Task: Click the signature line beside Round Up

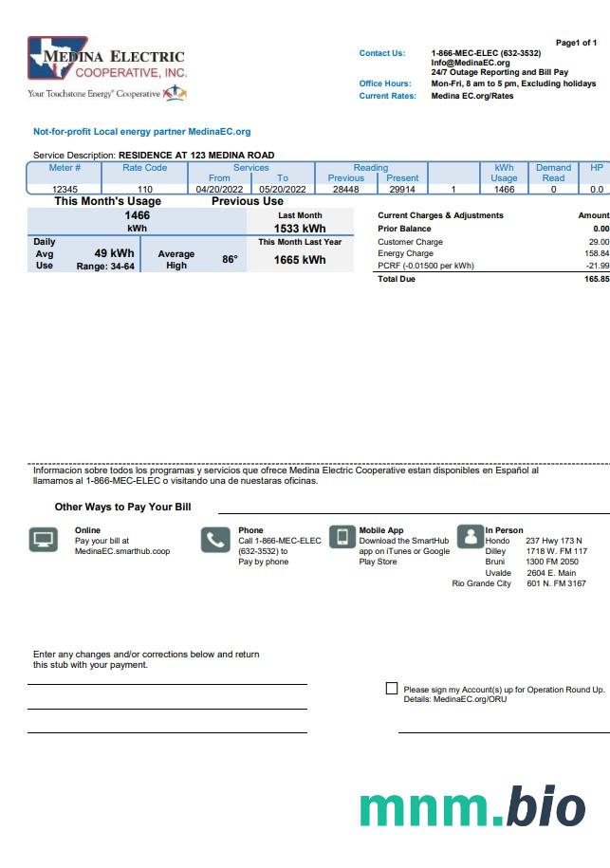Action: tap(503, 730)
